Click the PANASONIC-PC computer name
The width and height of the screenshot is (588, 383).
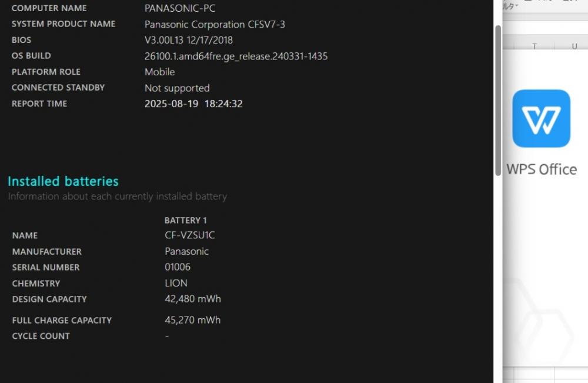(x=180, y=8)
